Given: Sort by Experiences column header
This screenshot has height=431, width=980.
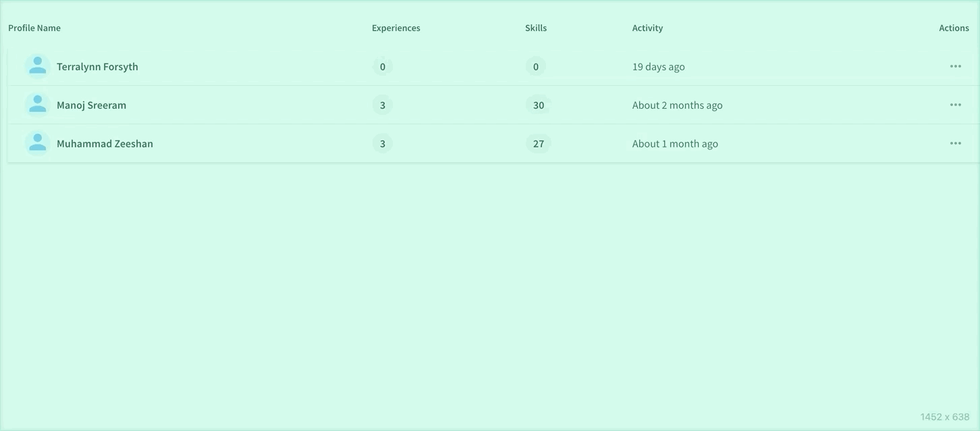Looking at the screenshot, I should coord(396,28).
